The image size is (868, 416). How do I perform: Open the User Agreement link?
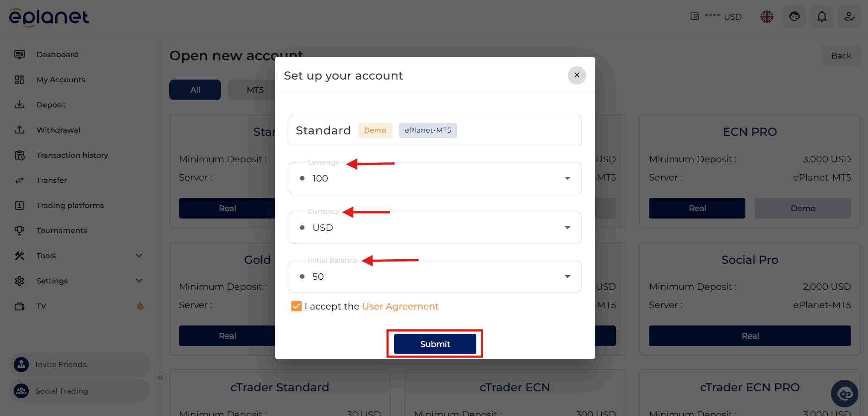tap(400, 306)
